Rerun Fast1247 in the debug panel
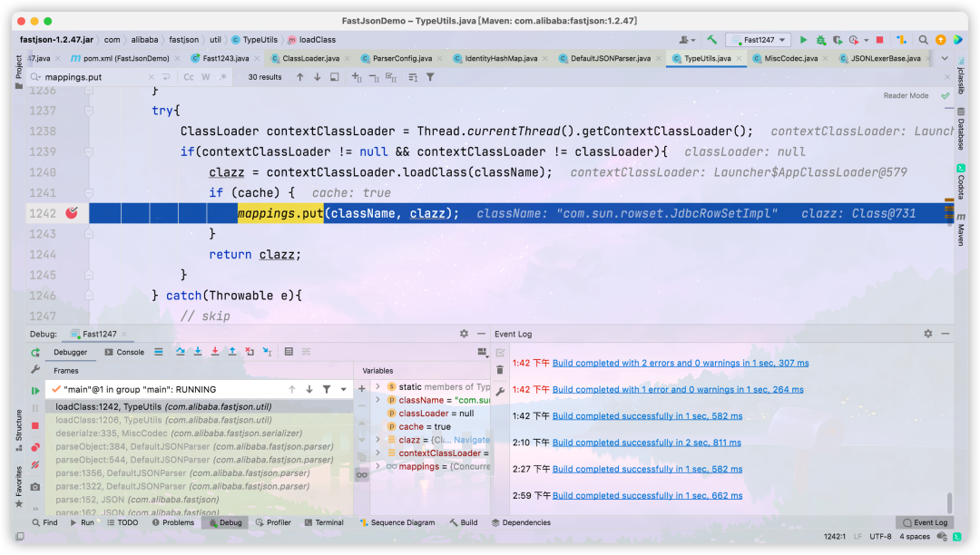This screenshot has width=980, height=555. (x=35, y=352)
